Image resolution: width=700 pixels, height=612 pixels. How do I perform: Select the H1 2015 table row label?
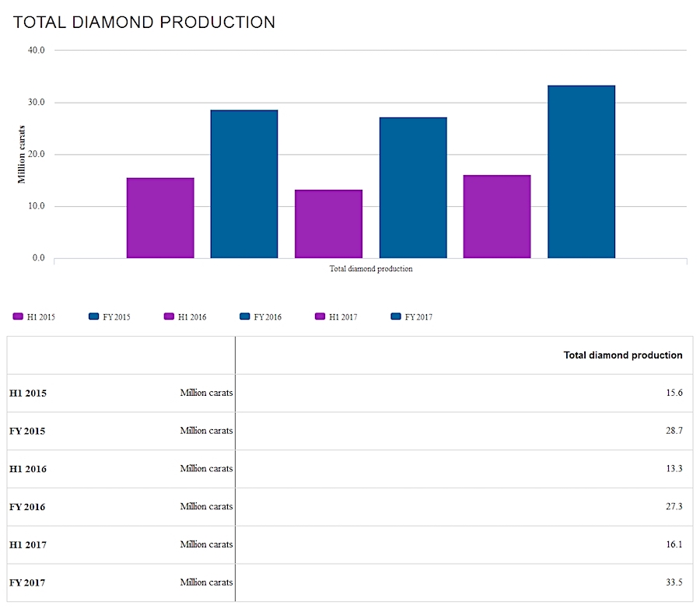(x=28, y=393)
